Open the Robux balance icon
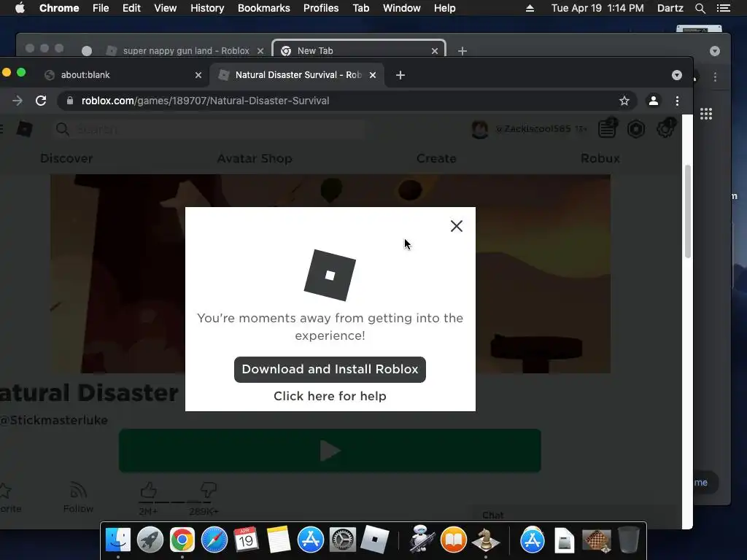The height and width of the screenshot is (560, 747). 636,129
